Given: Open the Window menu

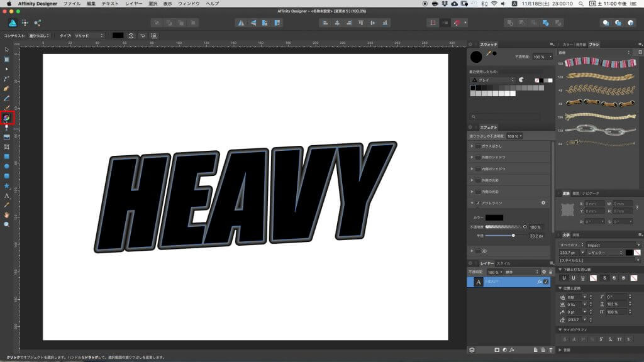Looking at the screenshot, I should click(189, 3).
